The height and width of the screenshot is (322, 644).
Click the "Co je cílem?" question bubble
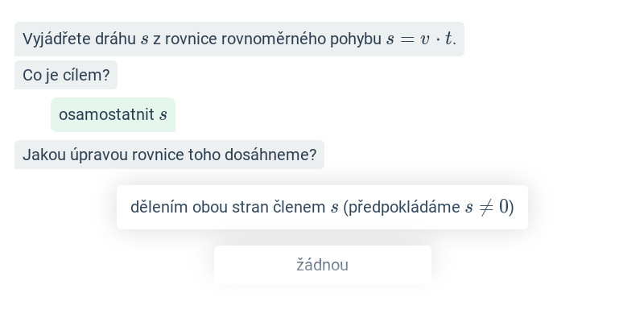(x=66, y=75)
